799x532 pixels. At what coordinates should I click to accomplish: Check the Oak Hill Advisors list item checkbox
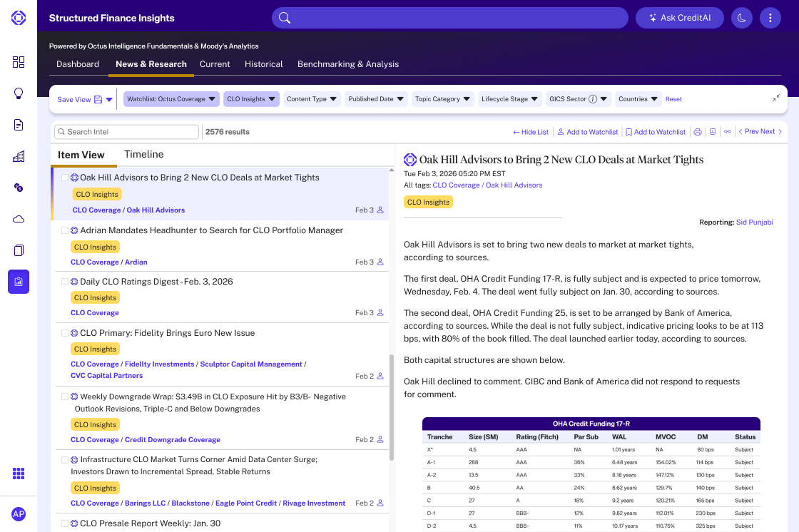65,178
